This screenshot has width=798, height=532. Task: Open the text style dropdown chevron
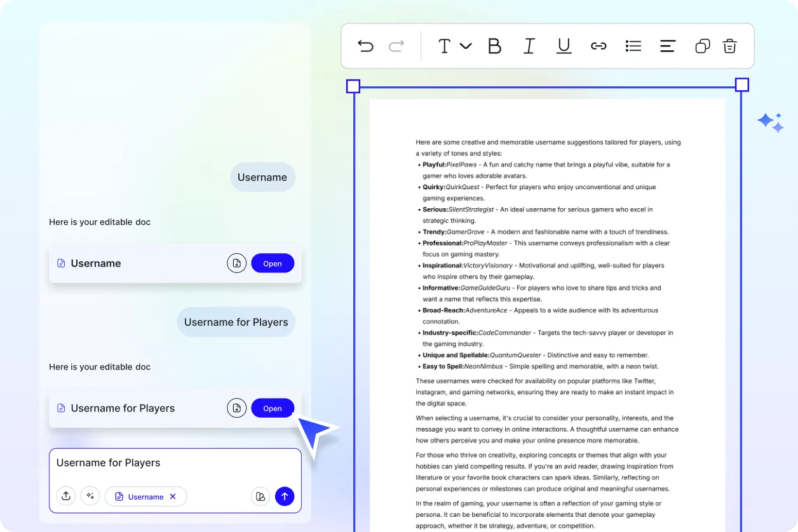pyautogui.click(x=466, y=46)
